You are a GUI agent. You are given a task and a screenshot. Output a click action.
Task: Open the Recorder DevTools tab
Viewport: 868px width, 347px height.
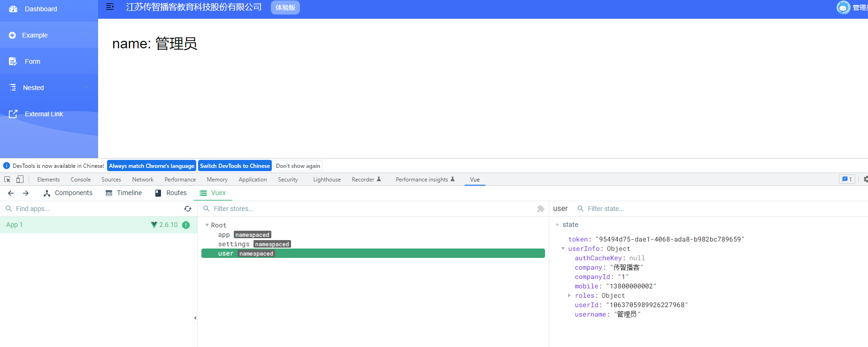[366, 180]
